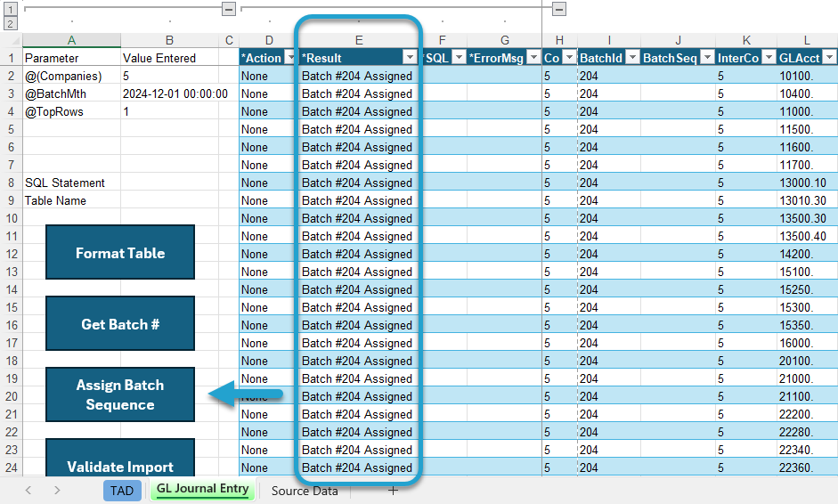The width and height of the screenshot is (838, 504).
Task: Open the *Action column filter dropdown
Action: click(x=290, y=57)
